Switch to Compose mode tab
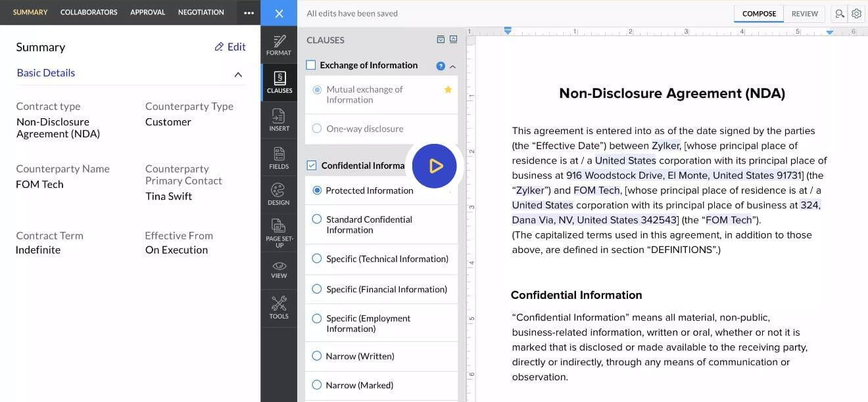This screenshot has width=868, height=402. (x=759, y=13)
